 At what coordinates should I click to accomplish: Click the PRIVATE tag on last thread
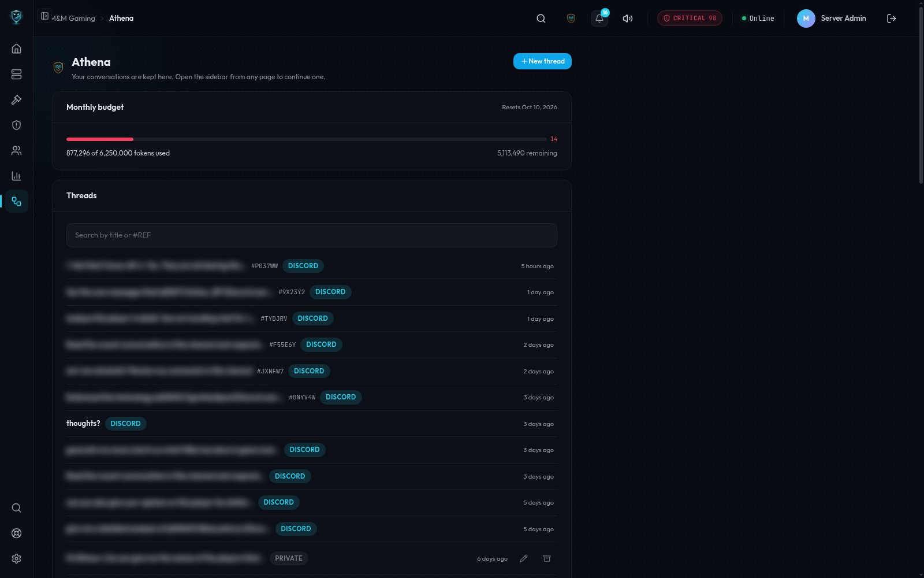[x=289, y=558]
